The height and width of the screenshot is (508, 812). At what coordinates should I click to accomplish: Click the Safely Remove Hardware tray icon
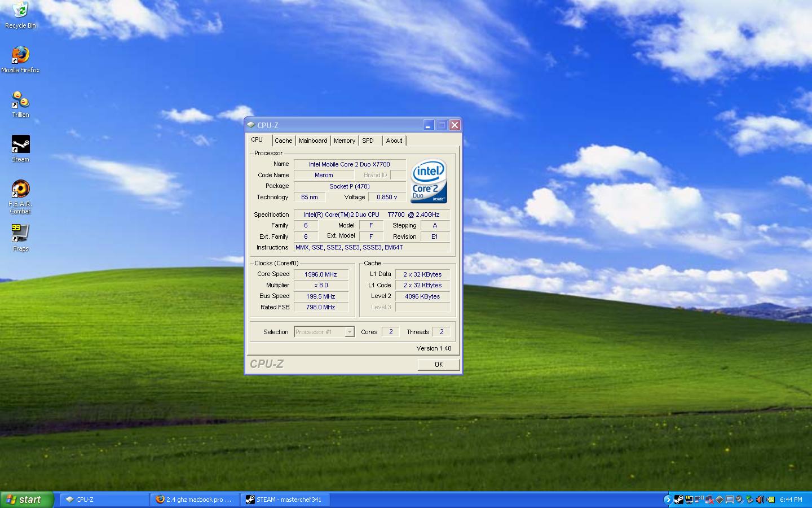[750, 500]
